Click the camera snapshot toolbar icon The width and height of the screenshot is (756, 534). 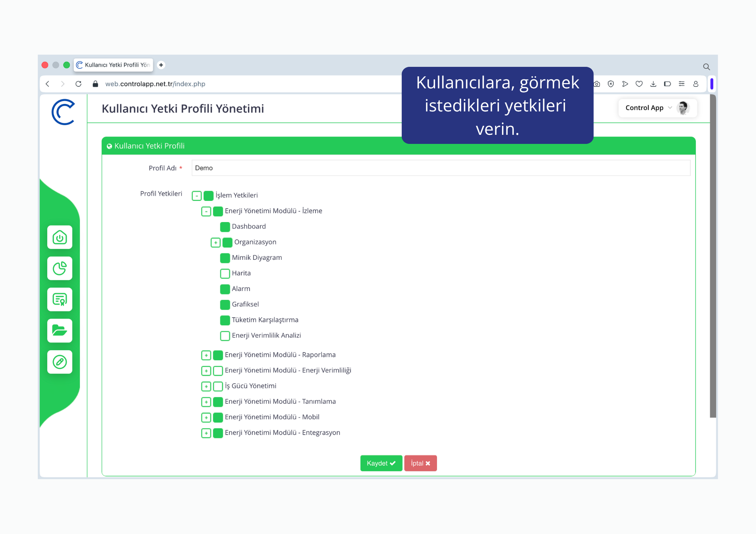click(x=597, y=84)
